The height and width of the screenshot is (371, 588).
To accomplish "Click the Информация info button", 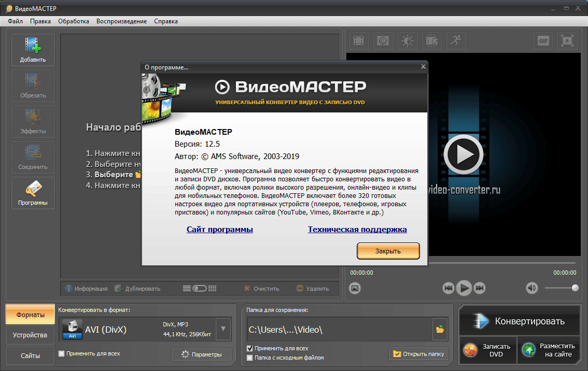I will point(86,289).
